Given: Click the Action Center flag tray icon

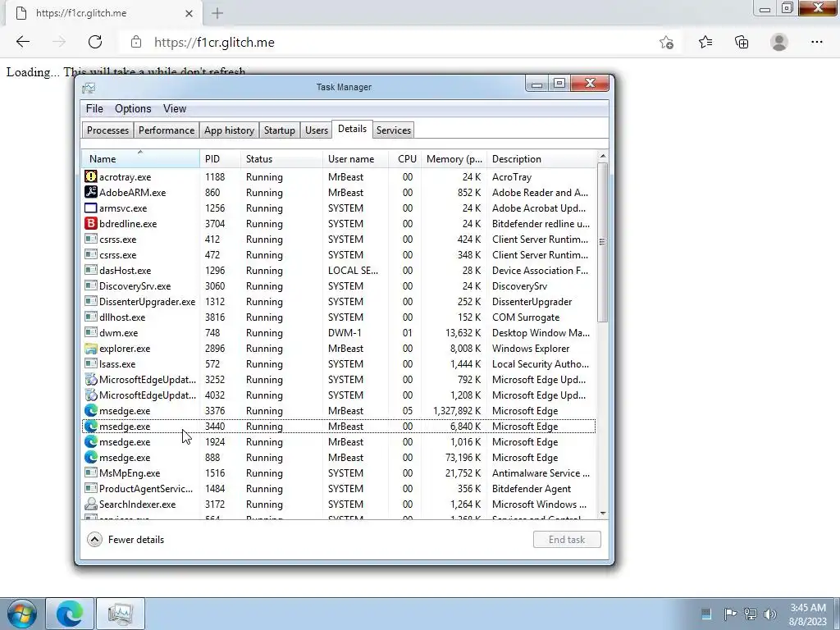Looking at the screenshot, I should tap(729, 614).
